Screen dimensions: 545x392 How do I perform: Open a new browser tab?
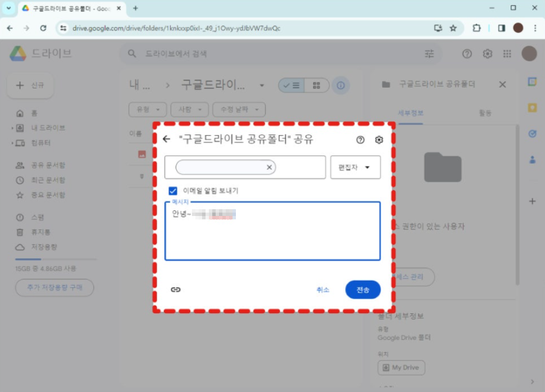coord(136,8)
